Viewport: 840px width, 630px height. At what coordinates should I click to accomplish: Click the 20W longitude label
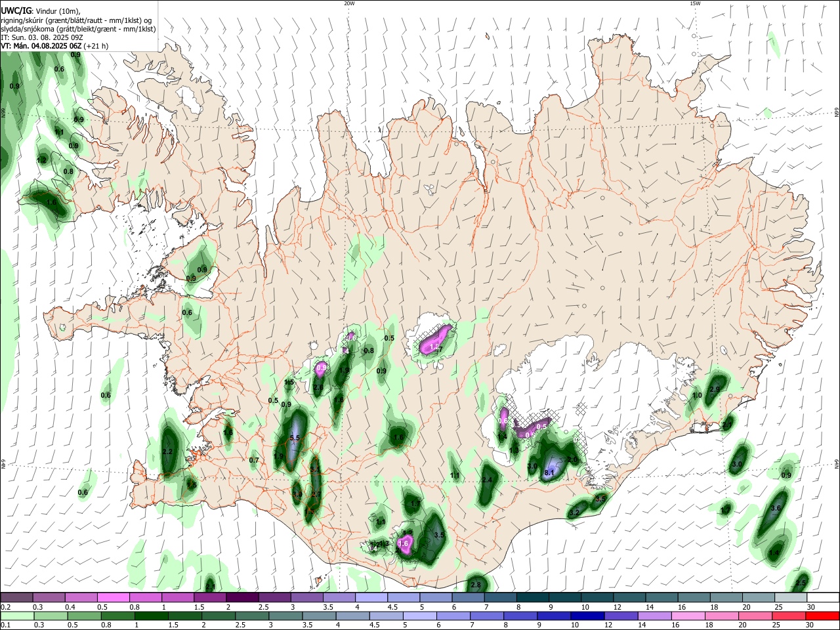[349, 3]
